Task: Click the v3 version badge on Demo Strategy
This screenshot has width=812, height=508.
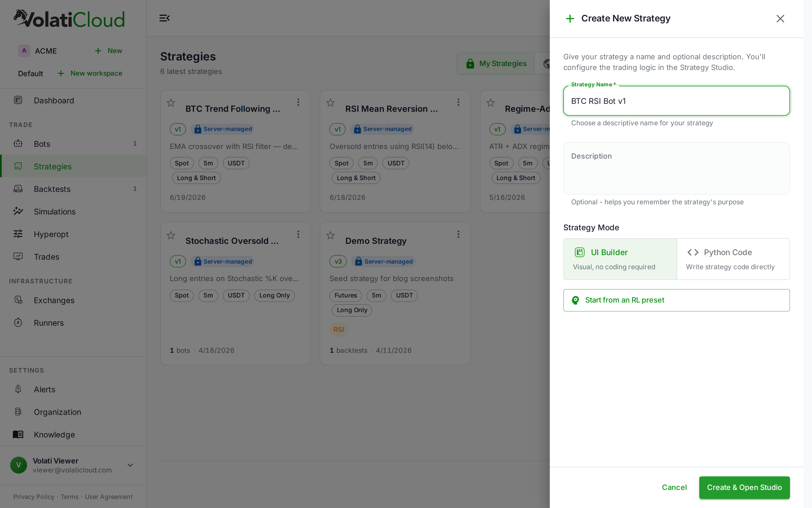Action: tap(338, 261)
